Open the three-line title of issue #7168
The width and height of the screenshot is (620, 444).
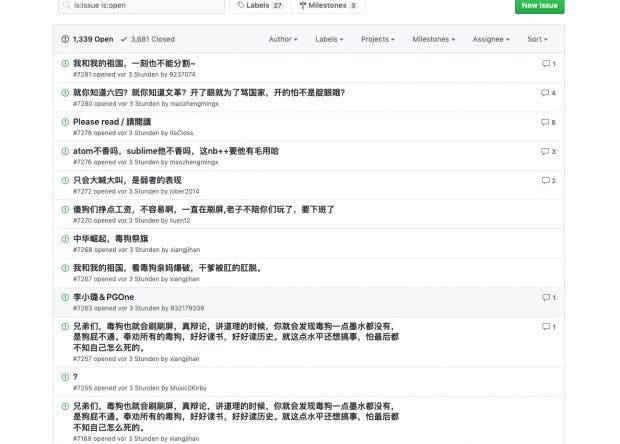click(236, 417)
